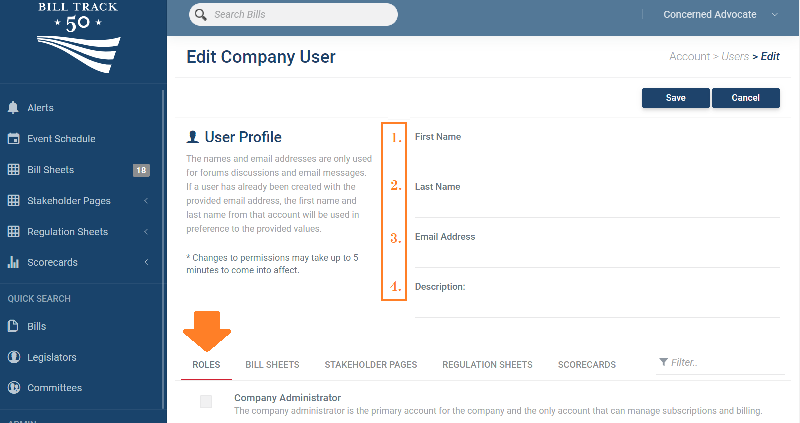The image size is (800, 423).
Task: Click the Bills document icon
Action: click(x=13, y=326)
